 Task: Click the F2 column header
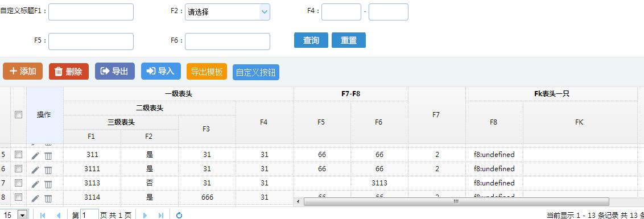tap(149, 137)
